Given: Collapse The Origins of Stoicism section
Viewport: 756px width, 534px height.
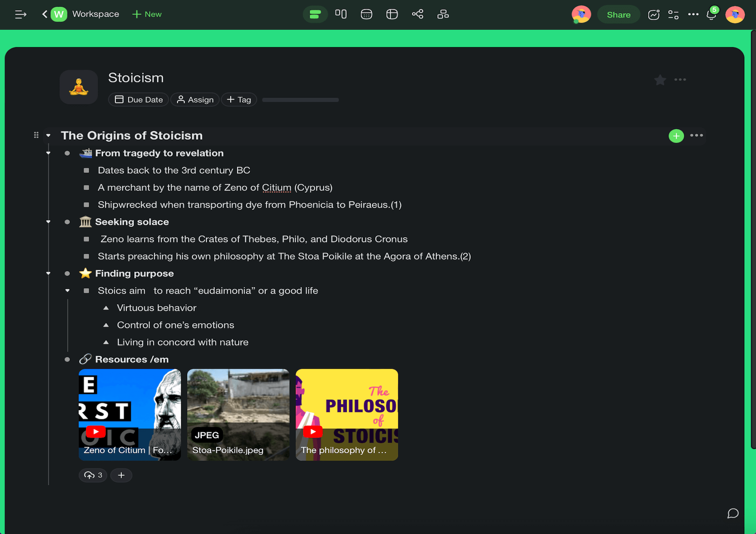Looking at the screenshot, I should [48, 135].
